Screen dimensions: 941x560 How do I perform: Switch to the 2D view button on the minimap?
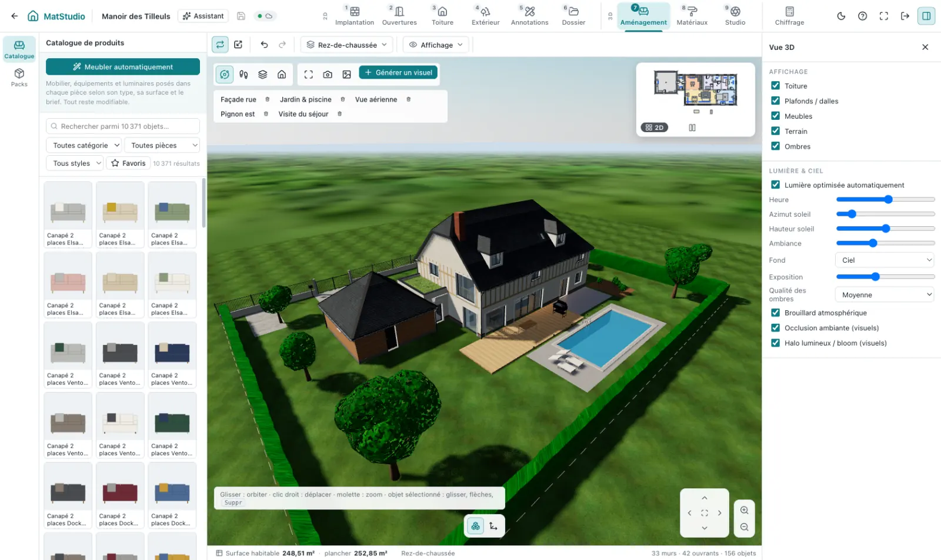coord(654,128)
